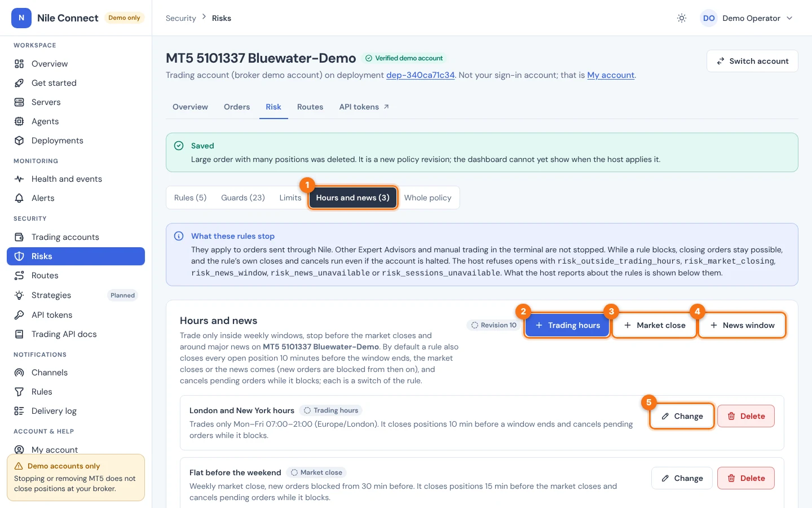Select the Rules (5) segment
812x508 pixels.
tap(190, 198)
